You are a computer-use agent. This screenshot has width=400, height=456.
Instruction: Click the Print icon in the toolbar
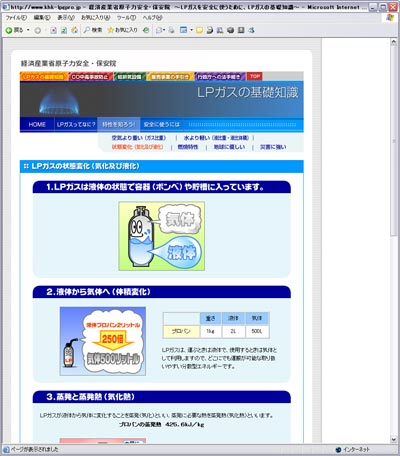(171, 30)
